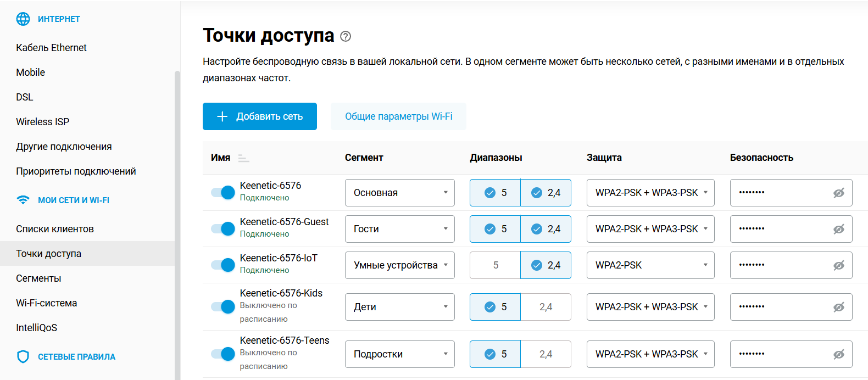Click the Wi-Fi icon beside Мои сети и Wi-Fi
This screenshot has height=380, width=868.
(23, 200)
